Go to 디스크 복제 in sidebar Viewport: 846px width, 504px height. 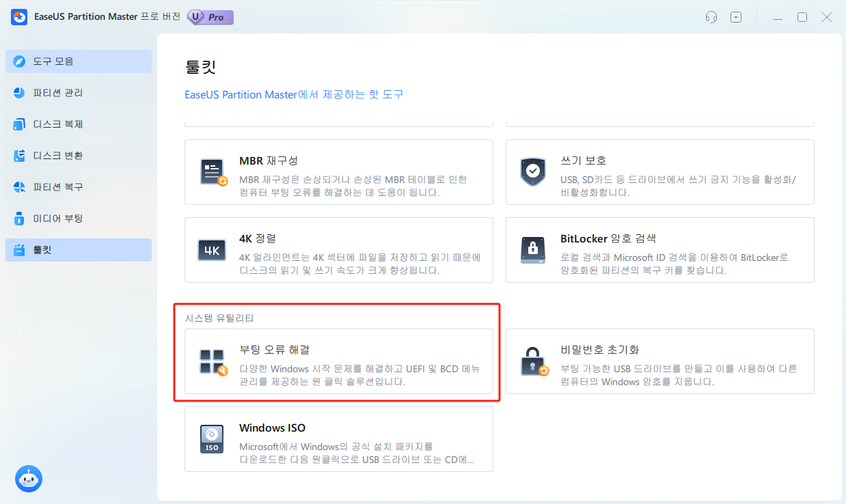pyautogui.click(x=79, y=124)
